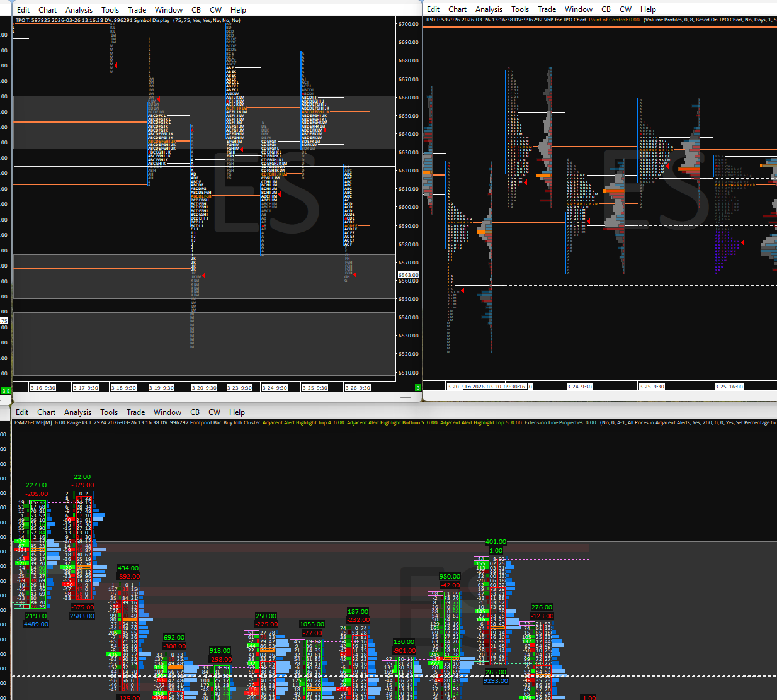Open Edit menu in top-left TPO window
The width and height of the screenshot is (777, 700).
pyautogui.click(x=23, y=9)
